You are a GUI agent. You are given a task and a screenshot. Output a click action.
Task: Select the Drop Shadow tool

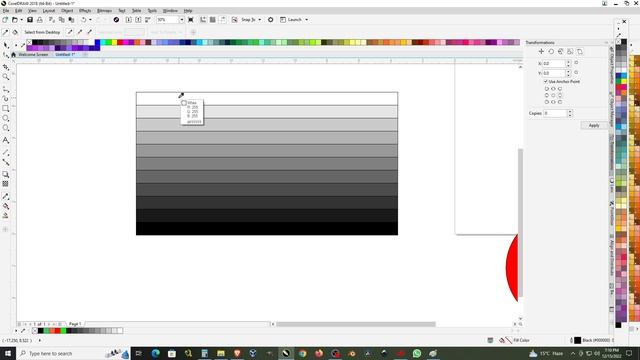[6, 174]
